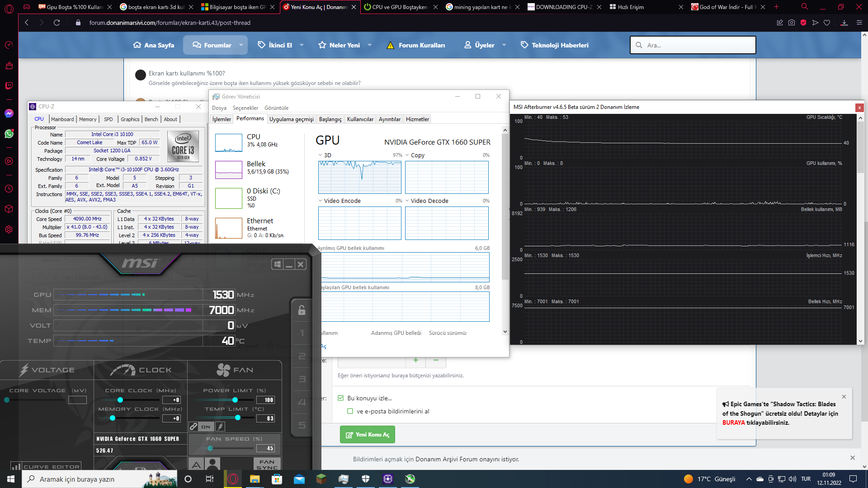
Task: Open Opera downloads icon
Action: (x=844, y=23)
